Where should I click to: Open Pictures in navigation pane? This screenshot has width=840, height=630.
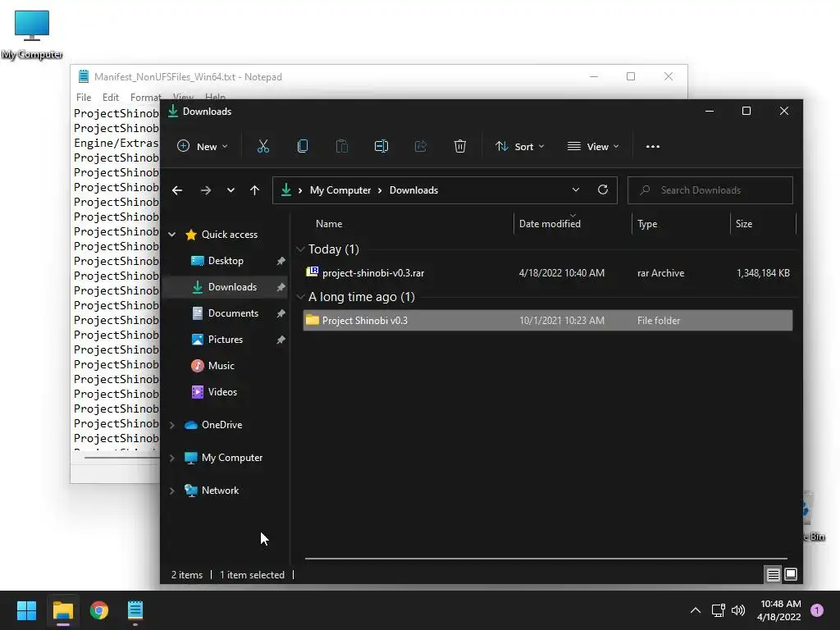(x=225, y=340)
